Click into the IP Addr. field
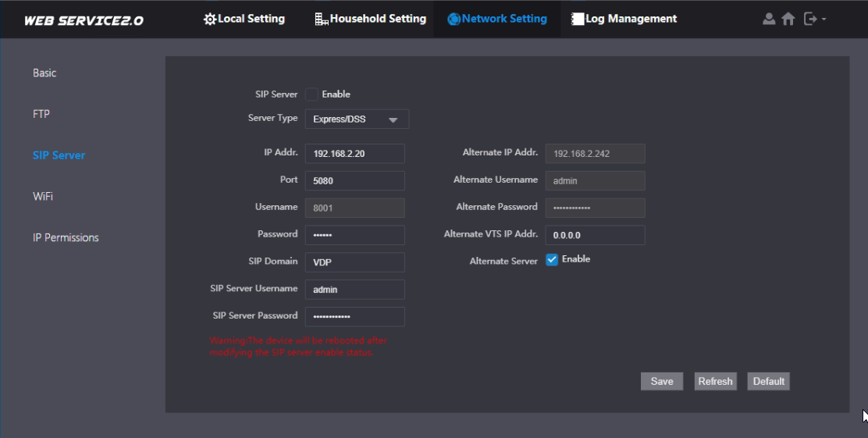868x438 pixels. click(354, 154)
